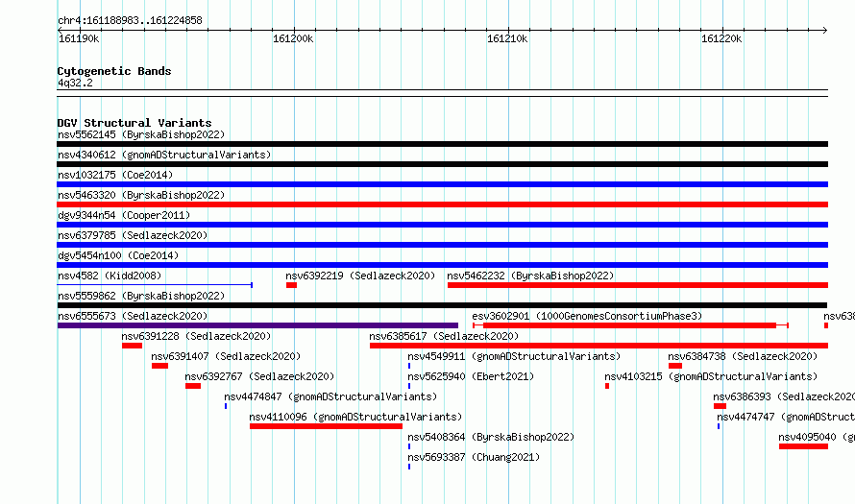Click the 161210k ruler label
The width and height of the screenshot is (855, 504).
(x=507, y=38)
